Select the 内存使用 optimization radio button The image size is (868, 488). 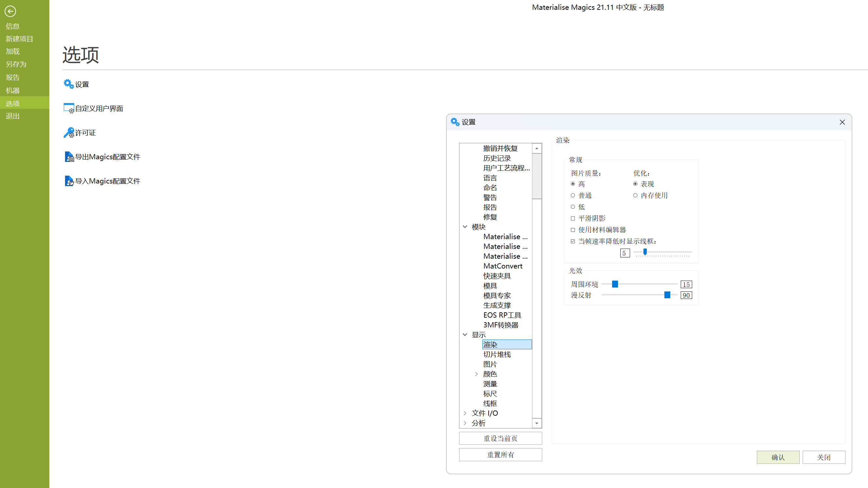click(x=635, y=196)
